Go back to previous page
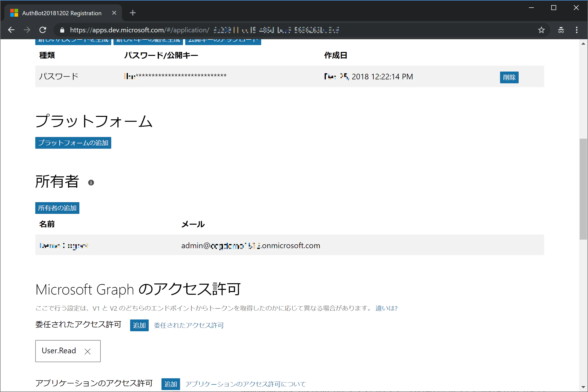The image size is (588, 392). pyautogui.click(x=11, y=30)
